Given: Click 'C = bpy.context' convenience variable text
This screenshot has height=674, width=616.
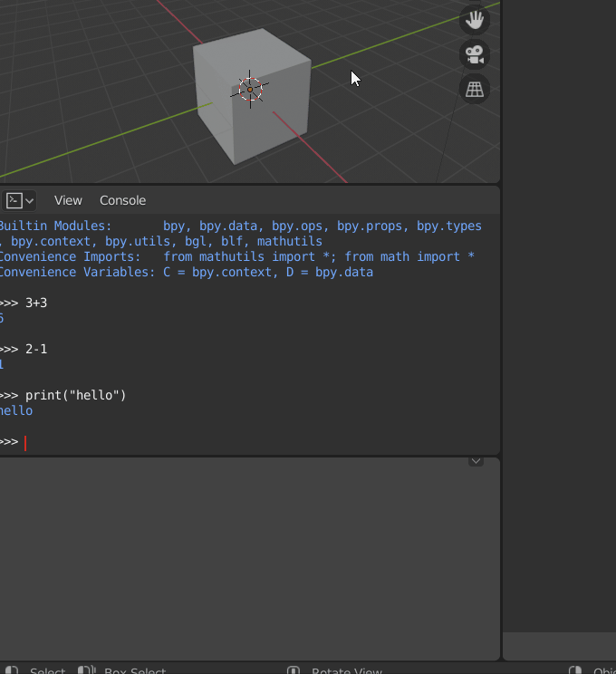Looking at the screenshot, I should click(x=217, y=273).
